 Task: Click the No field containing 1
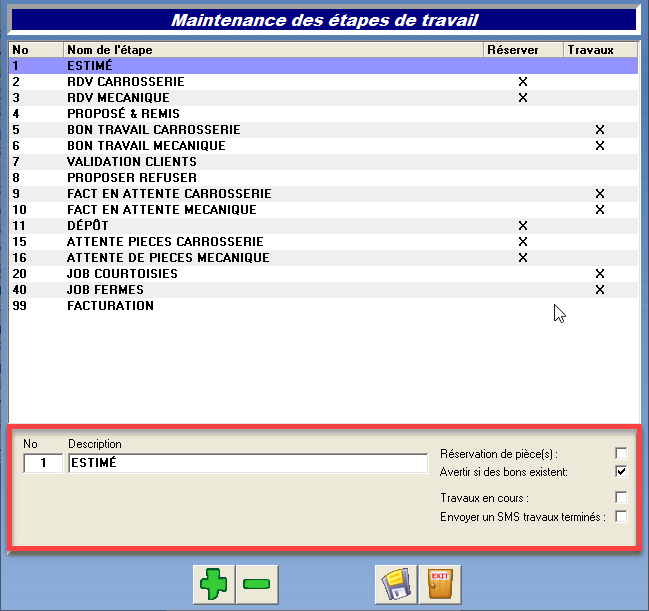click(x=43, y=463)
